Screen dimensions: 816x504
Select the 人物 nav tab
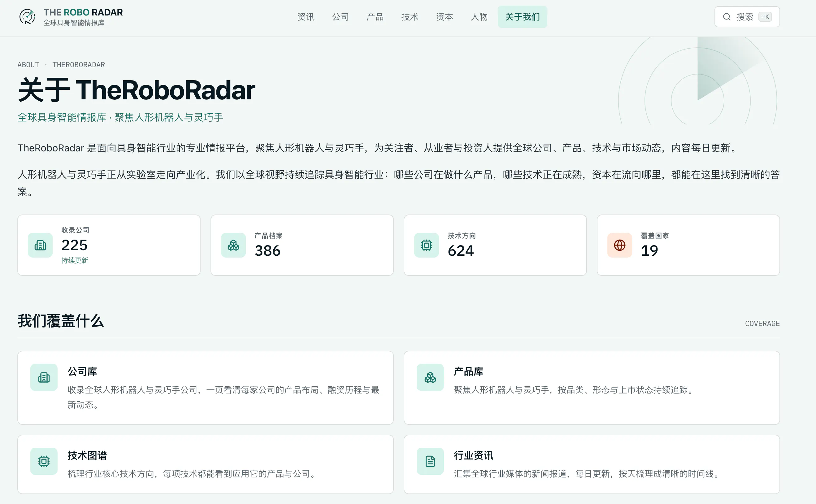pos(479,17)
